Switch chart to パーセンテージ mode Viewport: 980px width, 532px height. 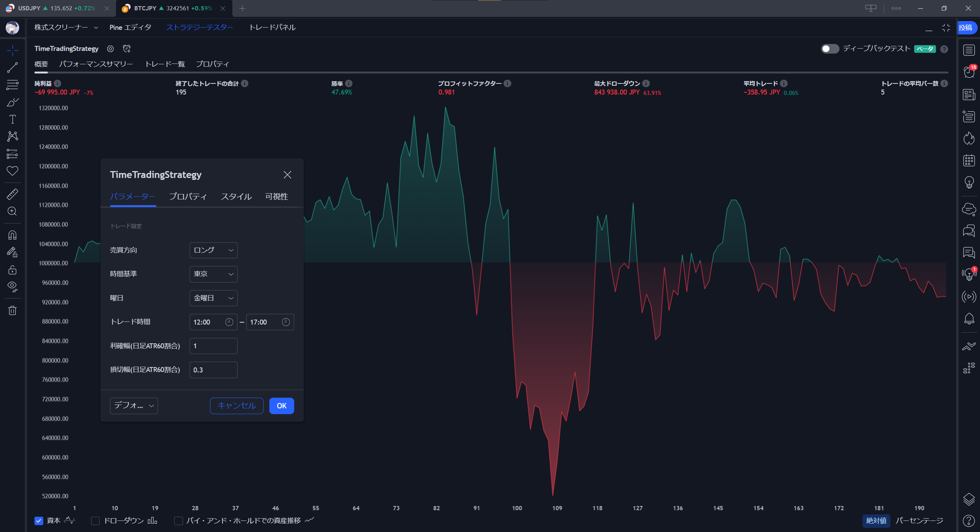tap(919, 521)
